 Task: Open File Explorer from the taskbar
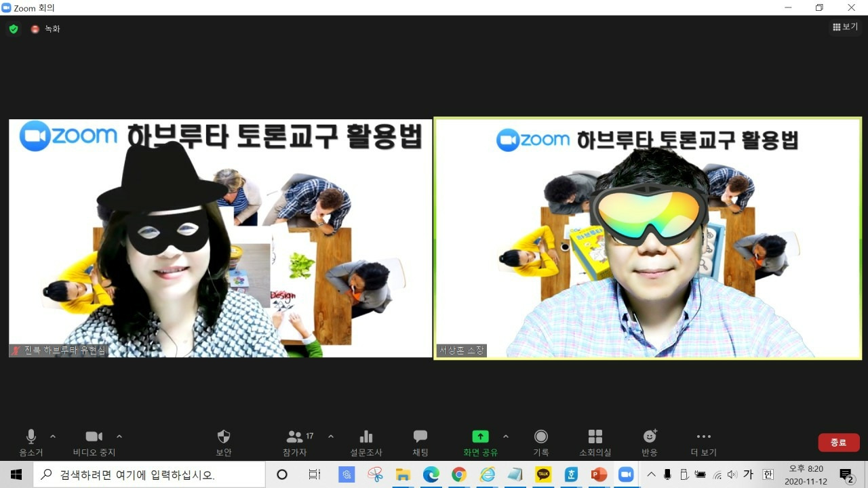(403, 474)
